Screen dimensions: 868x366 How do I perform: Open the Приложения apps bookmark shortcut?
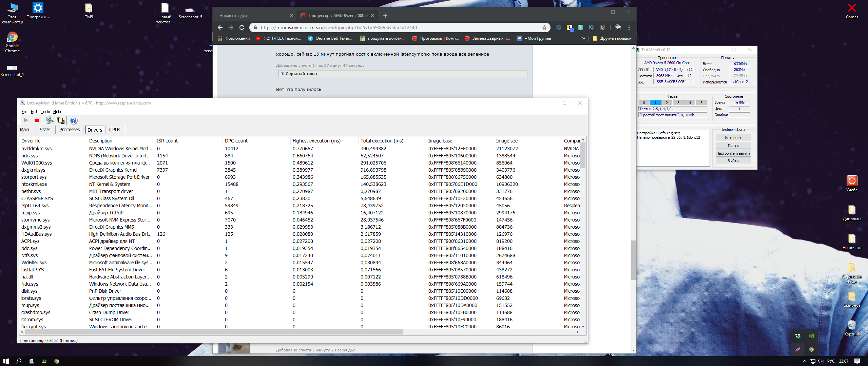[x=234, y=38]
